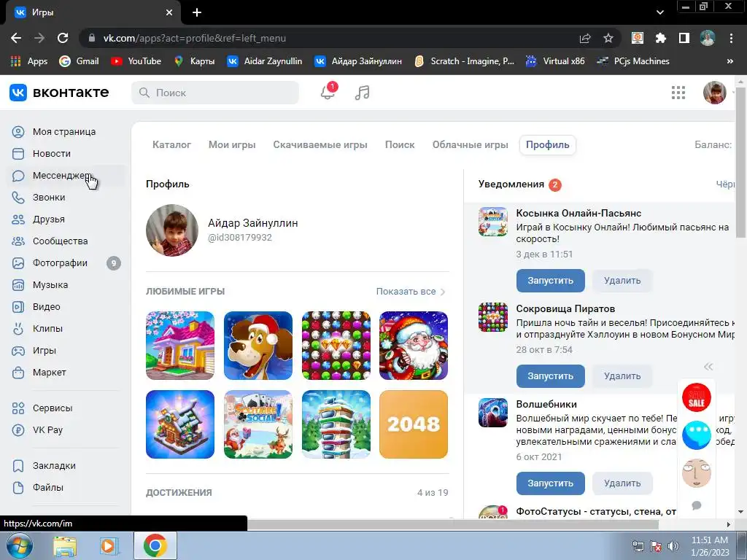747x560 pixels.
Task: Open Windows Explorer from the taskbar
Action: pos(64,545)
